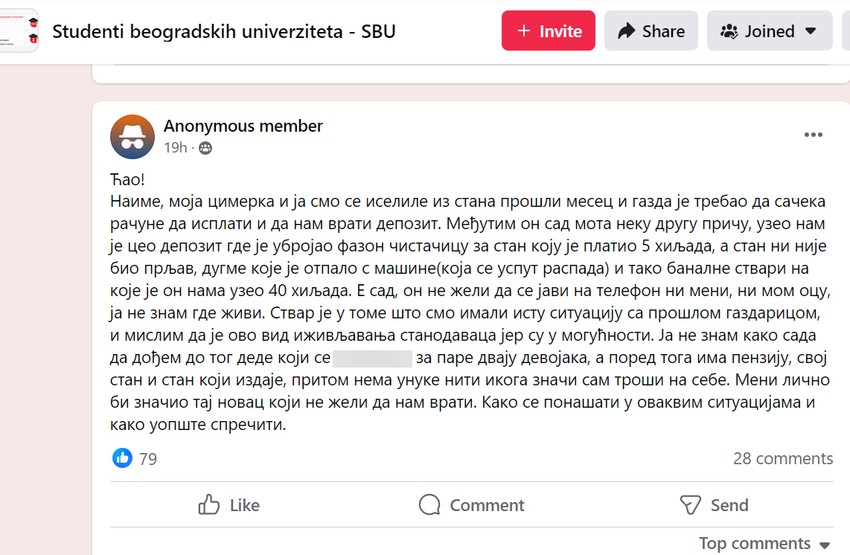The height and width of the screenshot is (555, 850).
Task: Click the group cover thumbnail at top left
Action: coord(19,30)
